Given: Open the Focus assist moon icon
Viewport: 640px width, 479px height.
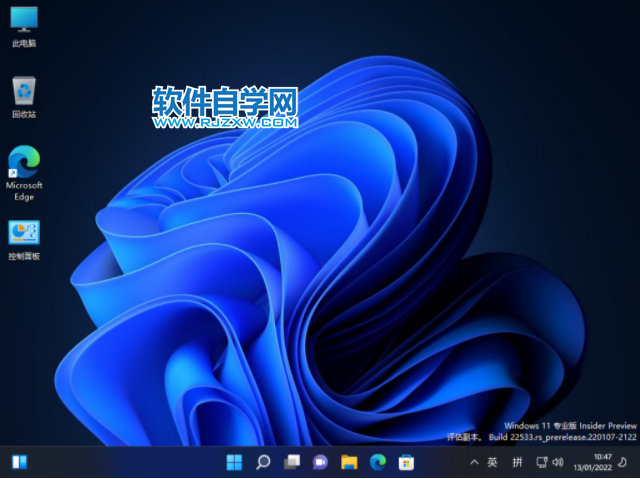Looking at the screenshot, I should pos(623,462).
